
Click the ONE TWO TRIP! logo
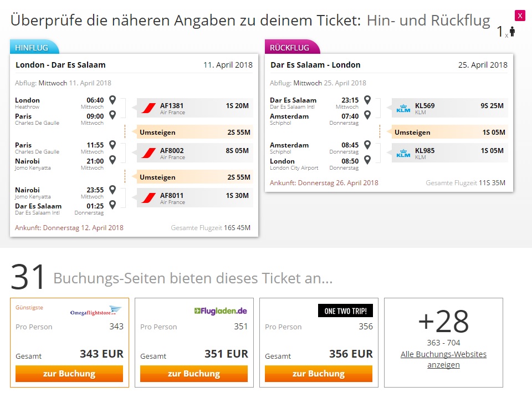[x=345, y=311]
